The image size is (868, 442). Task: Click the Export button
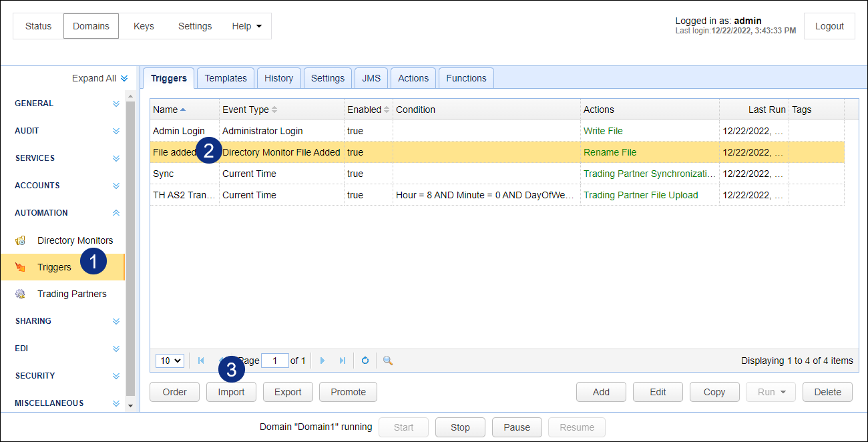(x=288, y=392)
